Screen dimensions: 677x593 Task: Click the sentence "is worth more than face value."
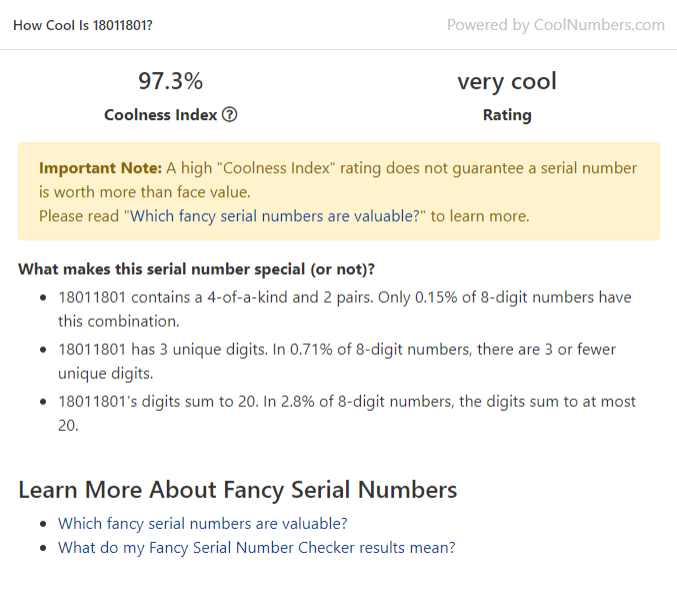click(x=145, y=192)
